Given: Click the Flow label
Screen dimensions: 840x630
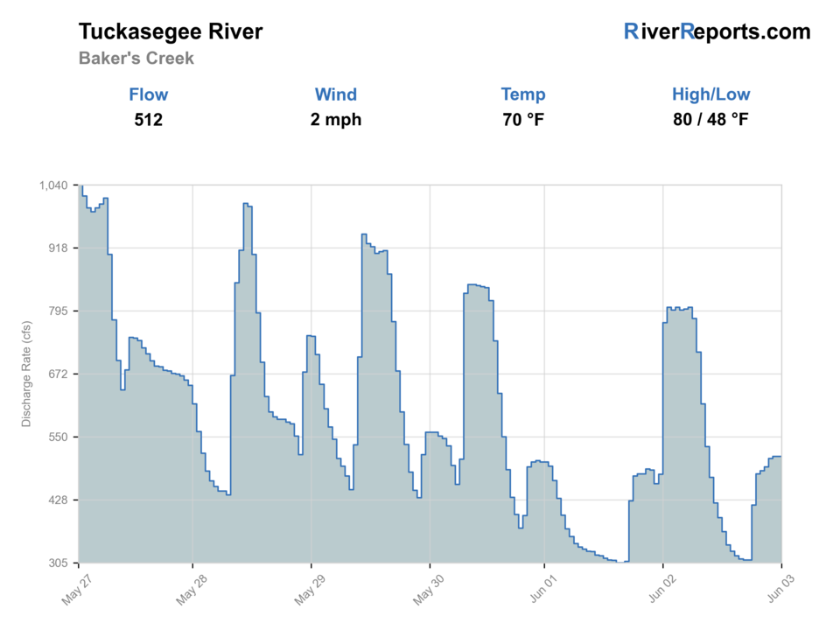Looking at the screenshot, I should 149,94.
